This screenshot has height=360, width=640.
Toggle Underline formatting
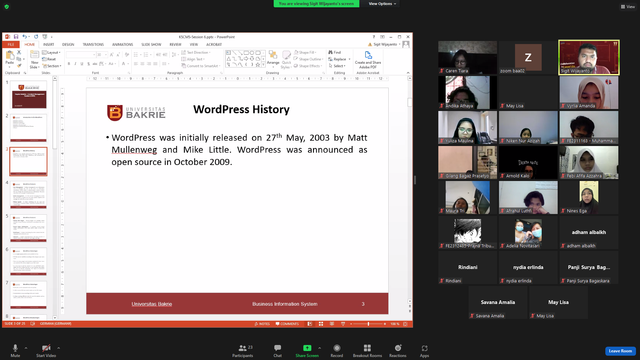pos(82,64)
